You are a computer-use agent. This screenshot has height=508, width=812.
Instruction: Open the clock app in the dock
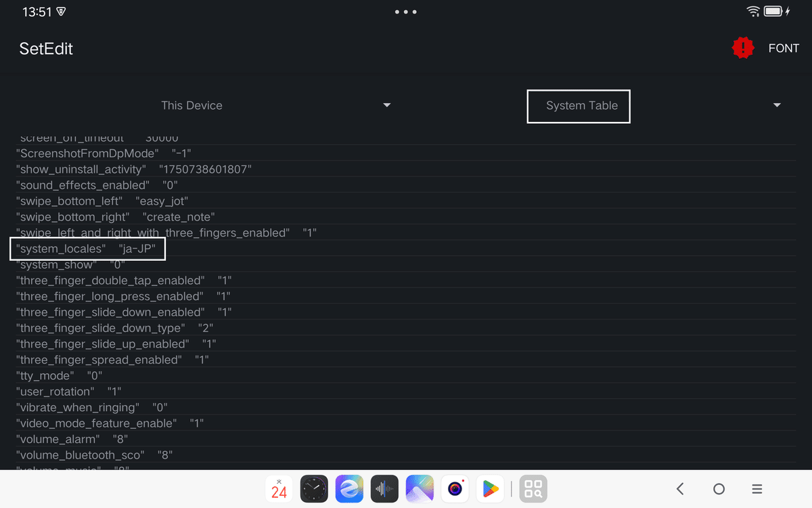coord(314,488)
